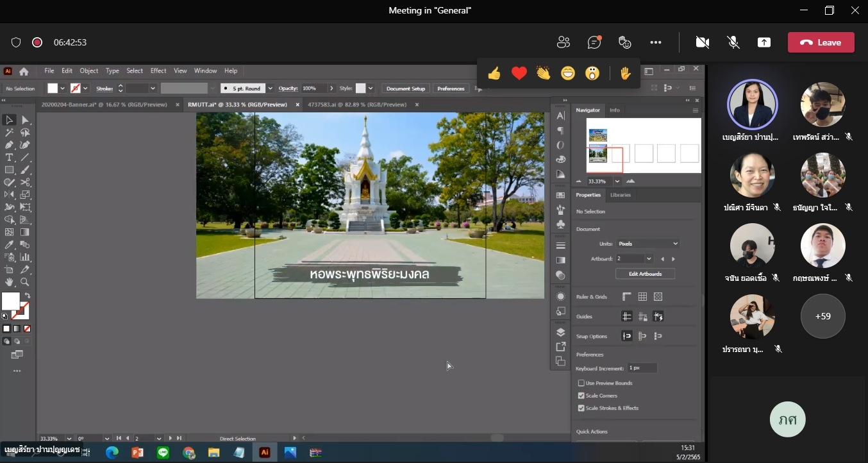This screenshot has width=868, height=463.
Task: Pick the Line Segment tool
Action: tap(25, 158)
